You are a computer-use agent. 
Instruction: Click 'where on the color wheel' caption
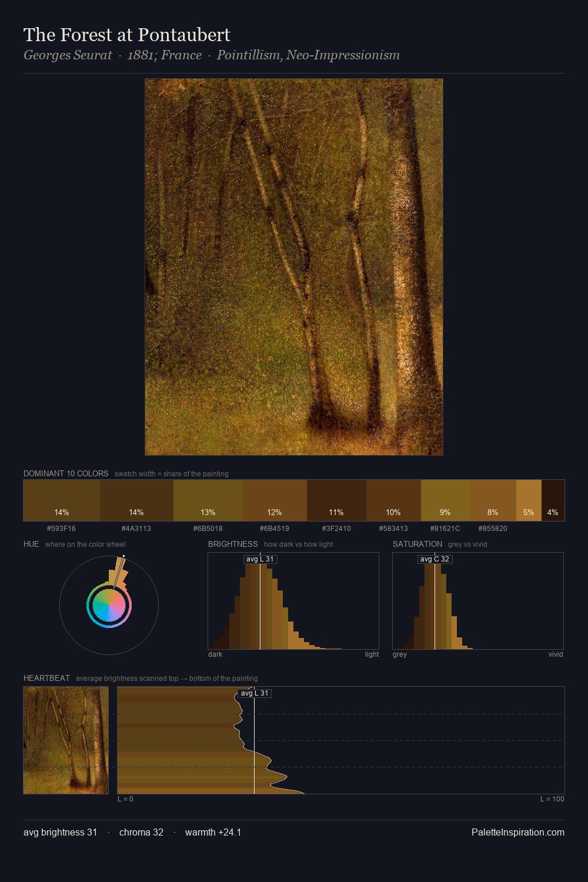[85, 544]
